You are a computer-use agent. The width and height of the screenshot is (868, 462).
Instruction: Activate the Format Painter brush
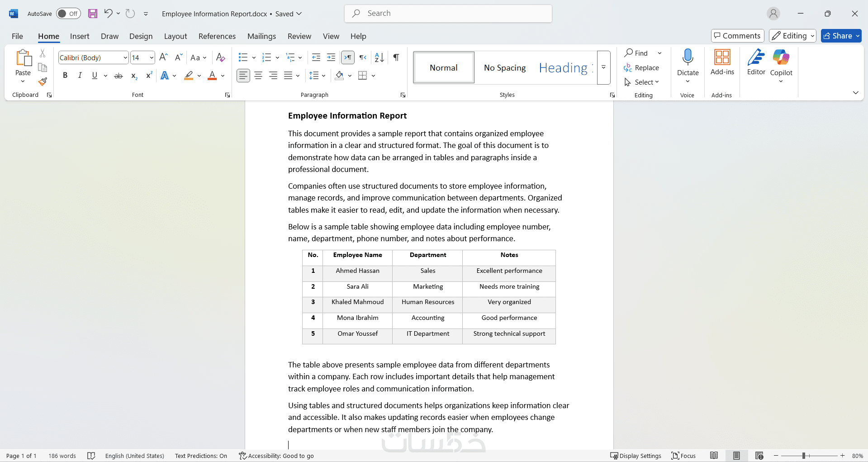click(x=43, y=81)
